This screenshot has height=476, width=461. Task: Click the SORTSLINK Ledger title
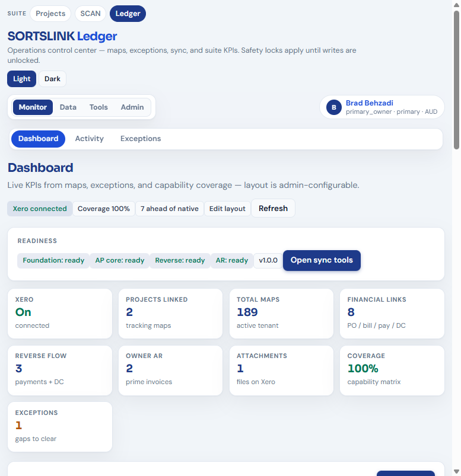pos(62,36)
